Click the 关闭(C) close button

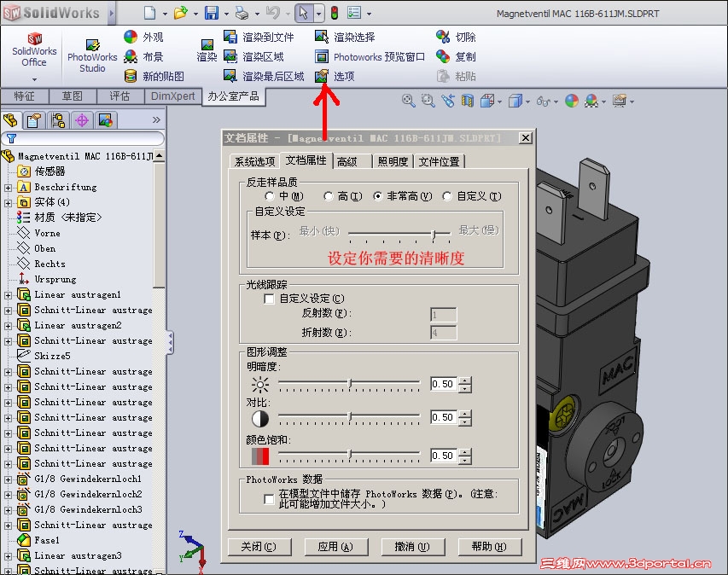(259, 547)
